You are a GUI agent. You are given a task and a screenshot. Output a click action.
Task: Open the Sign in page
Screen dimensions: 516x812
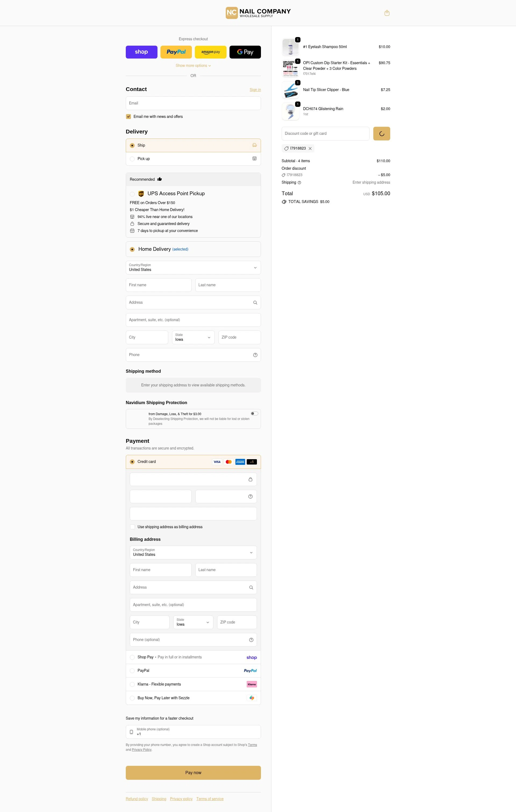coord(255,90)
